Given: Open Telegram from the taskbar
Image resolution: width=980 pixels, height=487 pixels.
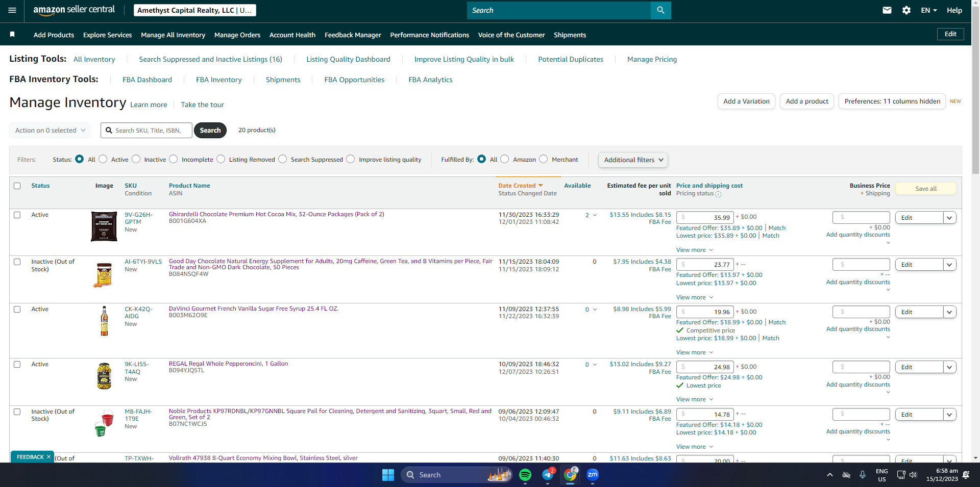Looking at the screenshot, I should click(548, 475).
